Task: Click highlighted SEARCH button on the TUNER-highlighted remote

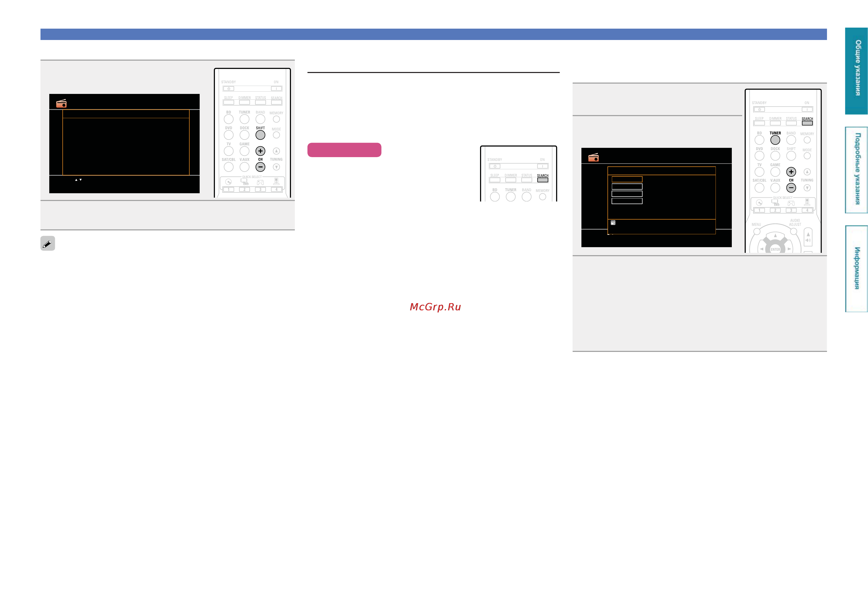Action: 807,123
